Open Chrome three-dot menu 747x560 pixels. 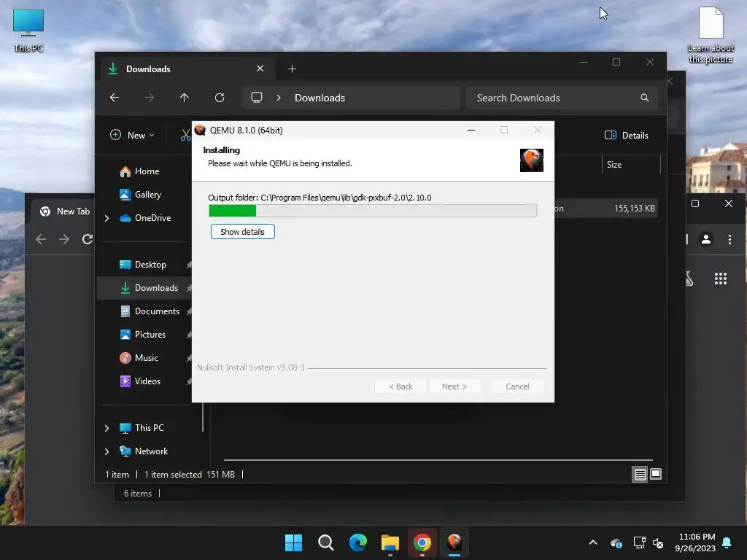[x=729, y=239]
